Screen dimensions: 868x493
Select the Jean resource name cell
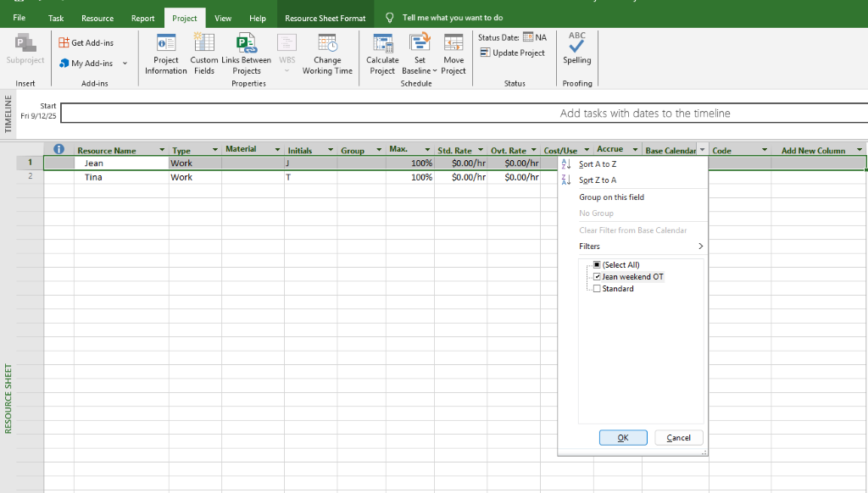point(121,163)
